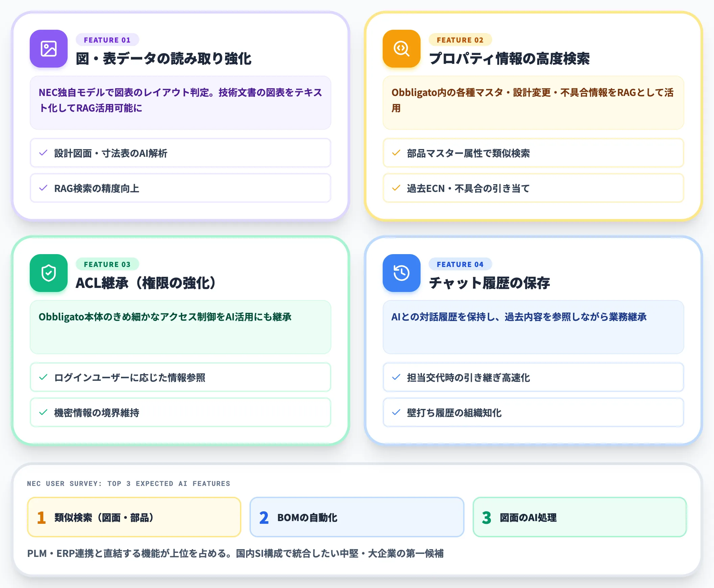The image size is (714, 588).
Task: Click the heading プロパティ情報の高度検索
Action: (509, 58)
